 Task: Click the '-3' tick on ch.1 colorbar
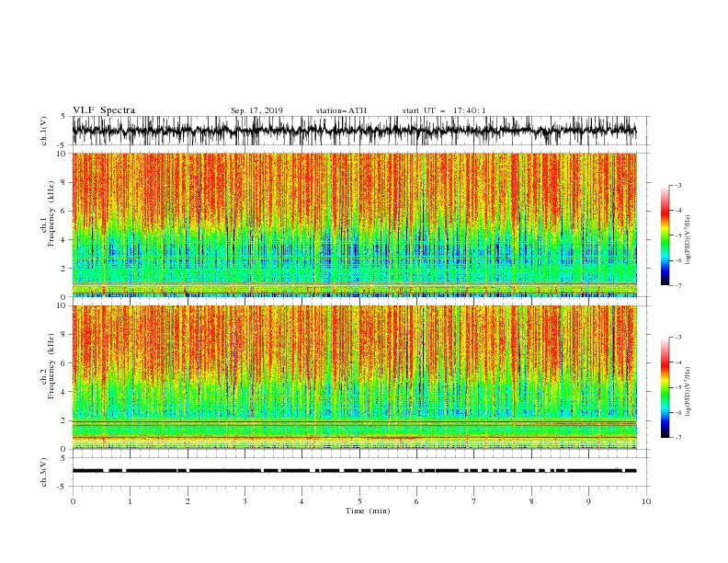[x=677, y=185]
